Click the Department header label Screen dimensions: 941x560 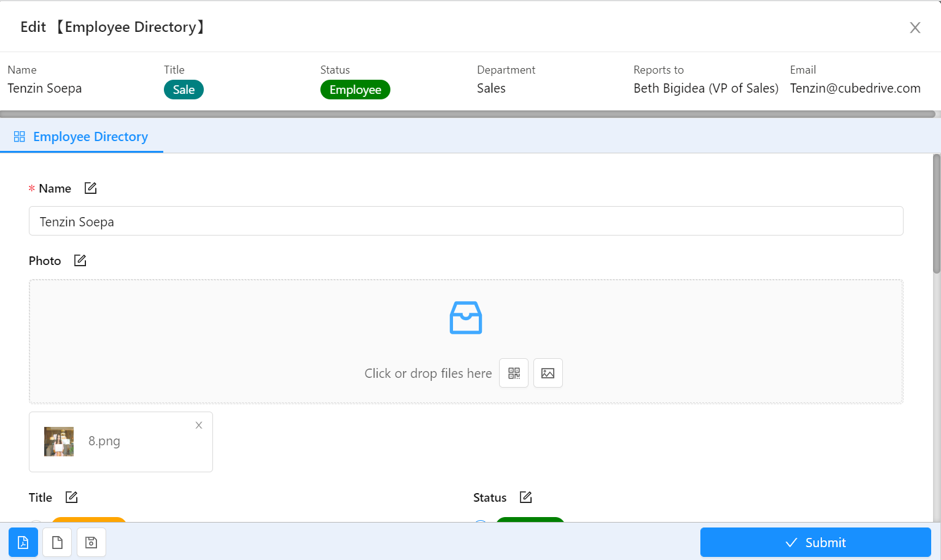(506, 70)
